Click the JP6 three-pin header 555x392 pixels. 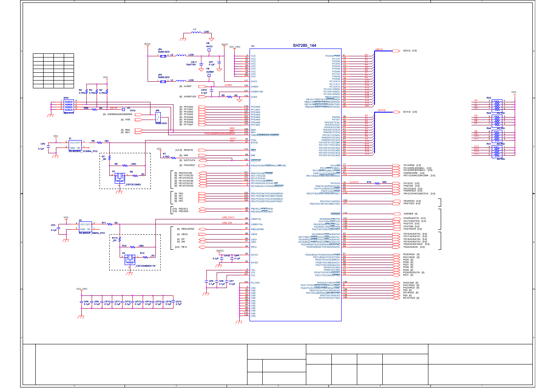[x=158, y=117]
